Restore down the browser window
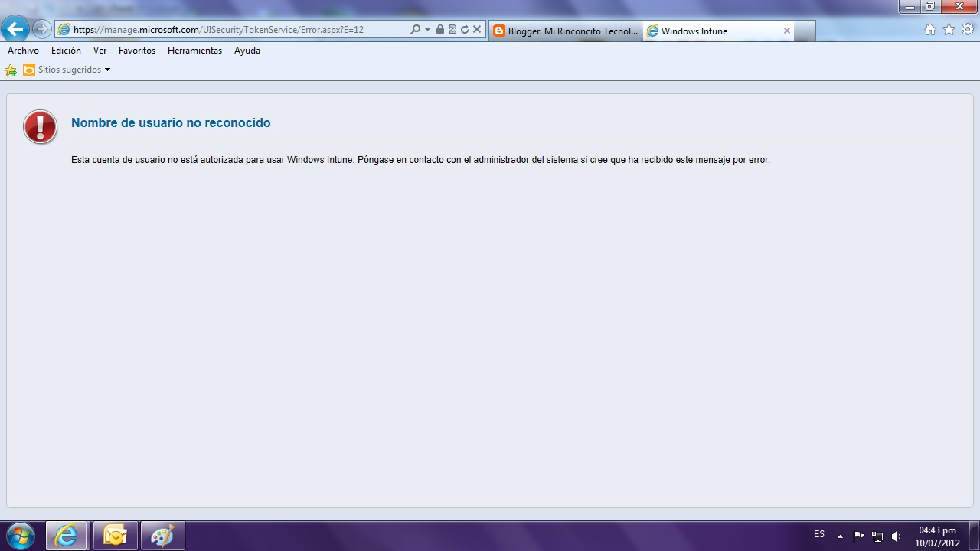The image size is (980, 551). click(930, 6)
